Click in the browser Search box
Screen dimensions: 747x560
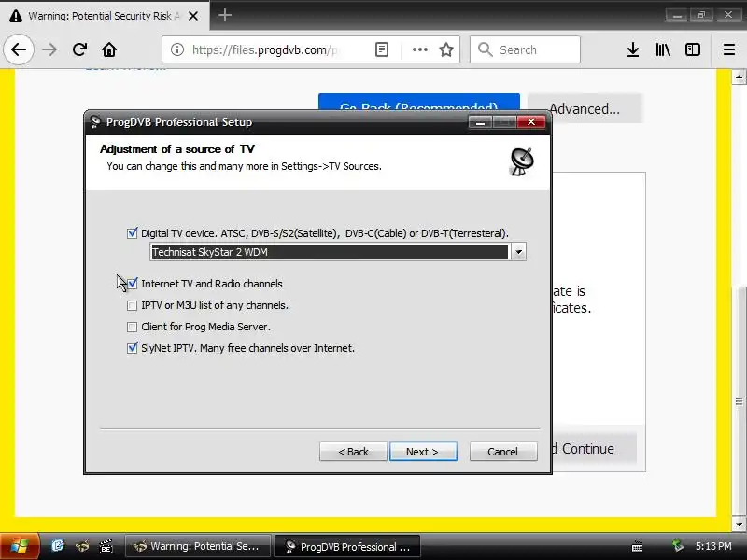pyautogui.click(x=525, y=49)
